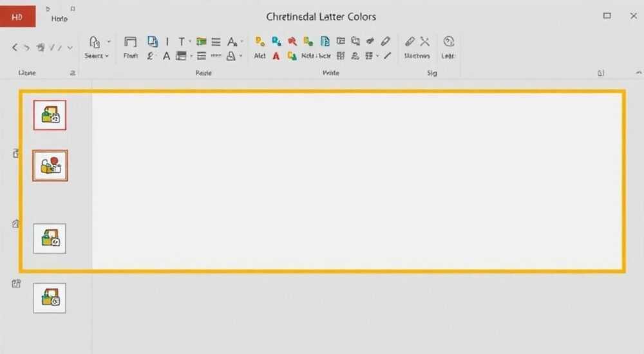Switch to the Horlo ribbon tab
This screenshot has height=354, width=644.
tap(59, 19)
